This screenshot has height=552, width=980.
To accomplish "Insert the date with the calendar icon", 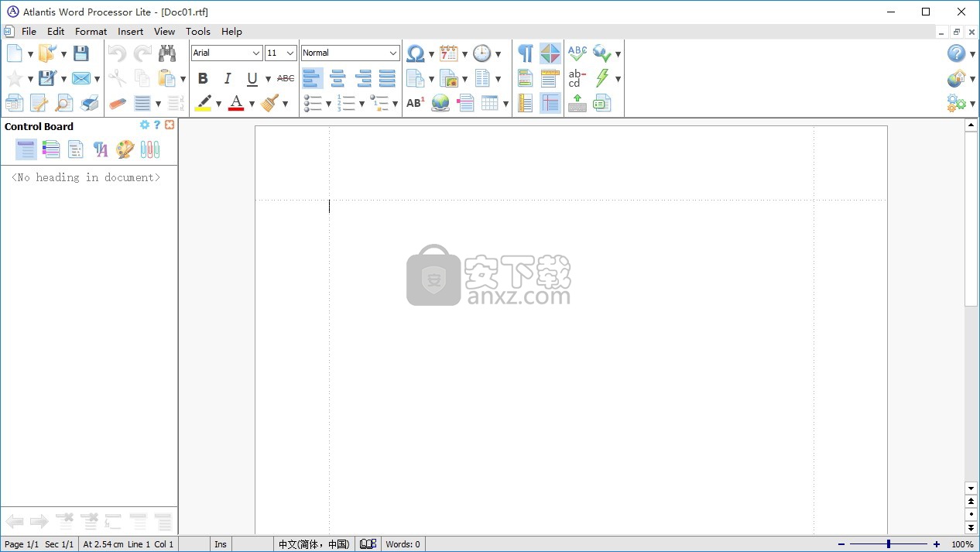I will pyautogui.click(x=449, y=53).
